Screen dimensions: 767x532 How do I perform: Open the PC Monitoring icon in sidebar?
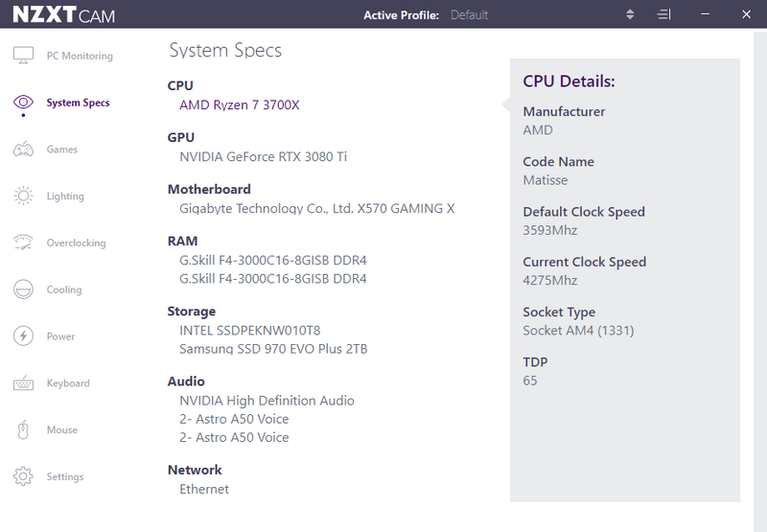[x=24, y=56]
